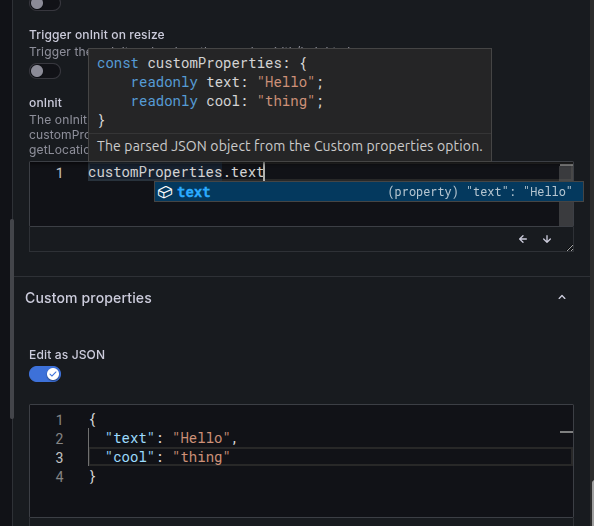Click the onInit editor vertical scrollbar
The height and width of the screenshot is (526, 594).
point(566,195)
